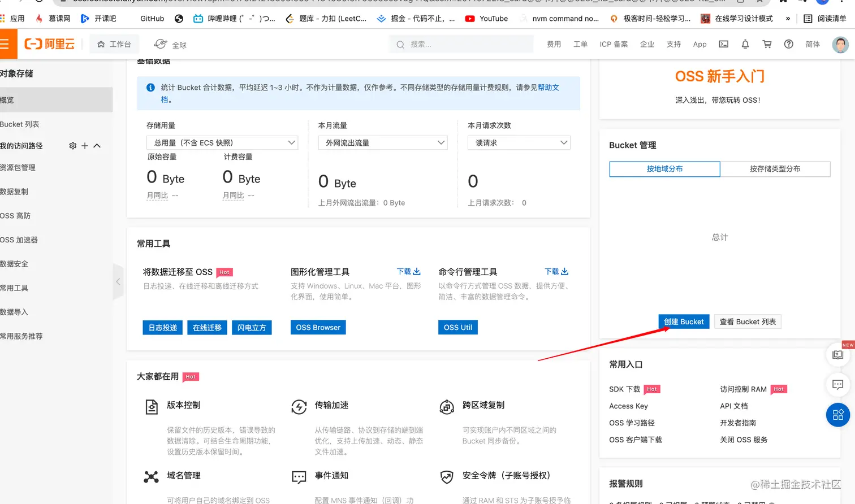Open the 帮助文档 link in the notice
Screen dimensions: 855x504
pyautogui.click(x=549, y=88)
